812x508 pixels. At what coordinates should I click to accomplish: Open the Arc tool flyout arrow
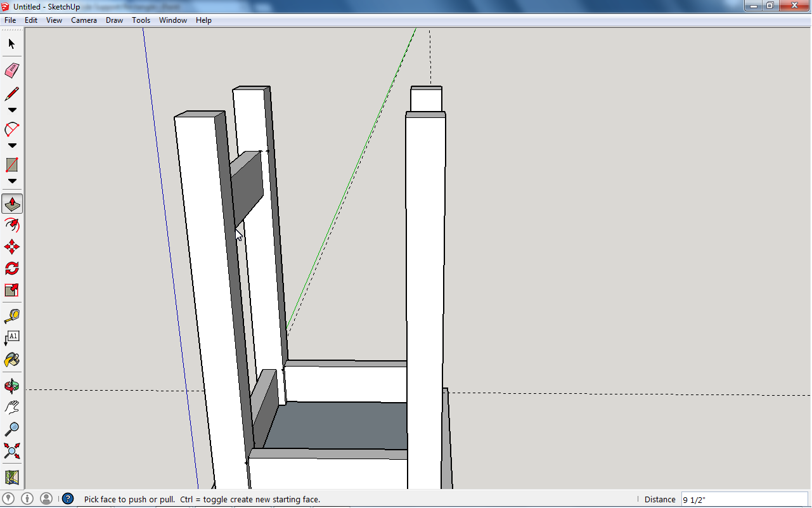point(11,145)
